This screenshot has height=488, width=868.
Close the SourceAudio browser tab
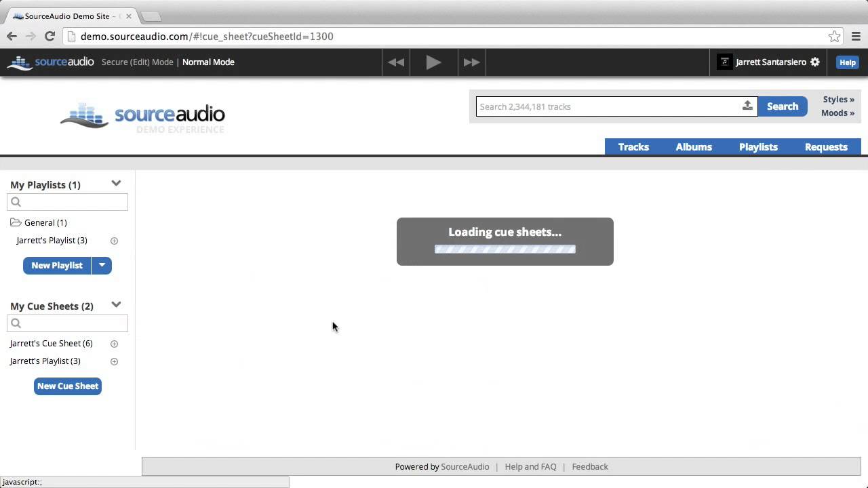point(129,16)
